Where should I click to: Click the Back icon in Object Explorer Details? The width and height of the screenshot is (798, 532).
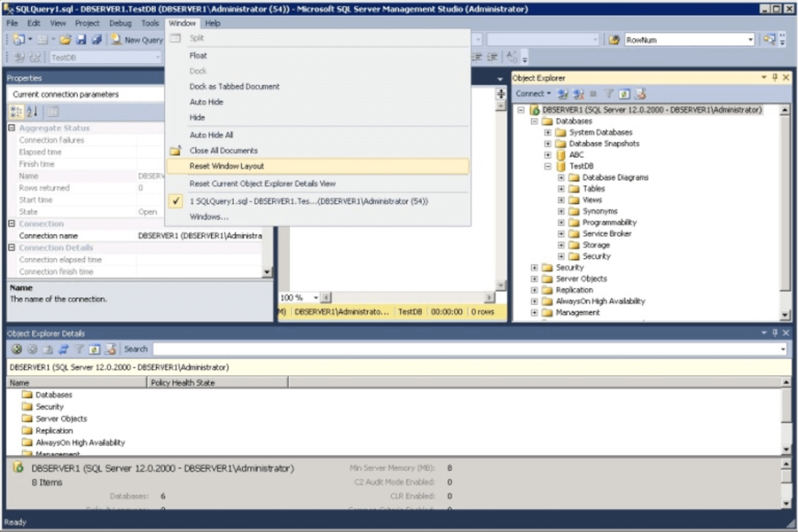[17, 349]
